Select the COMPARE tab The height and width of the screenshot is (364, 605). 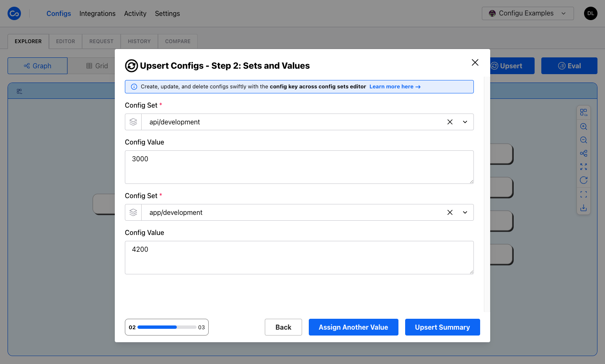click(x=178, y=41)
